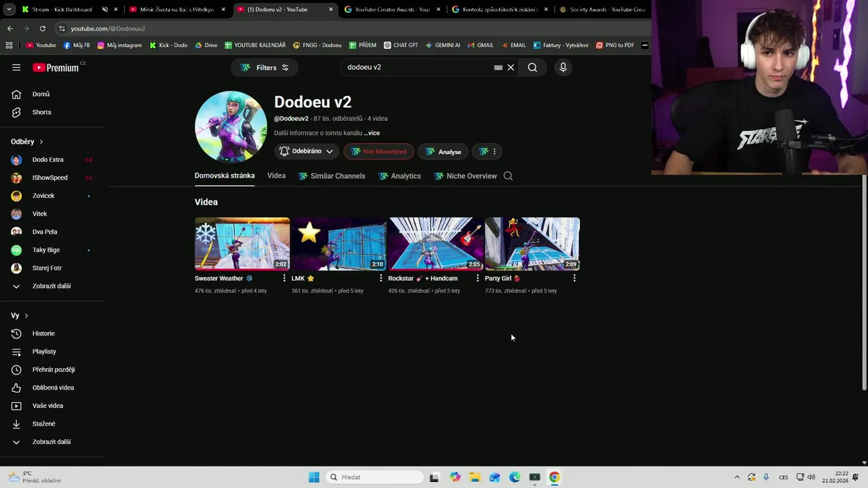Screen dimensions: 868x488
Task: Expand the Vy section header
Action: tap(20, 316)
